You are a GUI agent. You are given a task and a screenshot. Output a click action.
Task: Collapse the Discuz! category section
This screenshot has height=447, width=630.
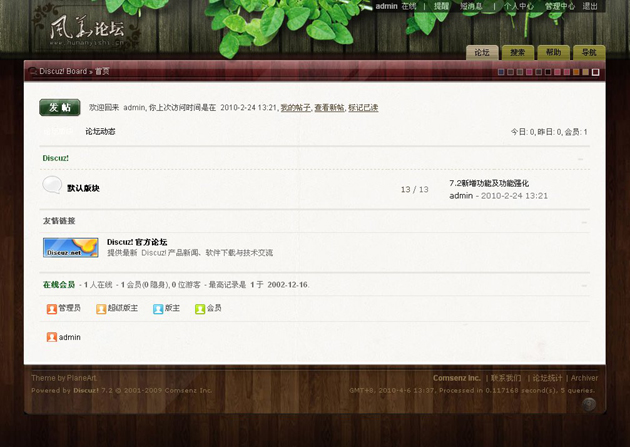[x=582, y=158]
